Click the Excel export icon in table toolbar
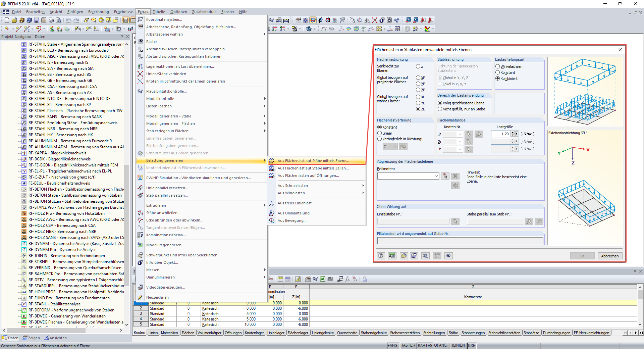Viewport: 644px width, 349px height. (x=322, y=279)
